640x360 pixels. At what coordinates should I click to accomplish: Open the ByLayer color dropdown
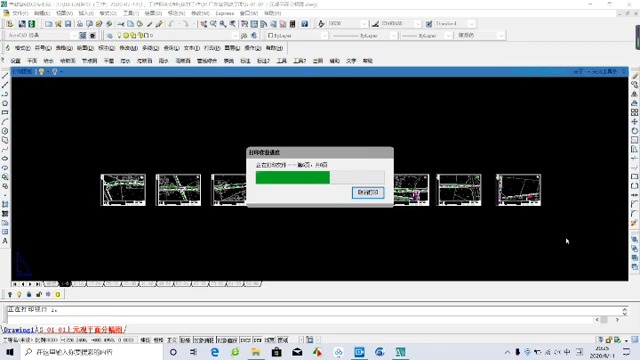(297, 36)
